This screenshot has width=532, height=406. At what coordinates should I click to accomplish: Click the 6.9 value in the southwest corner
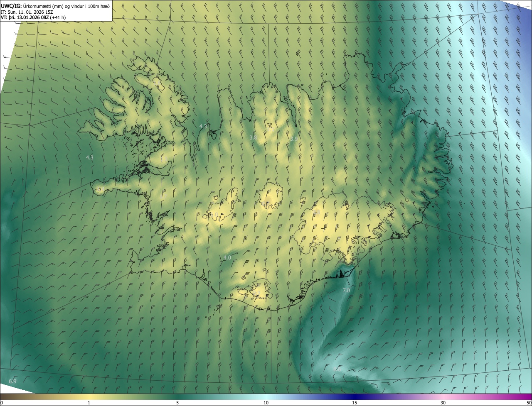pyautogui.click(x=12, y=381)
